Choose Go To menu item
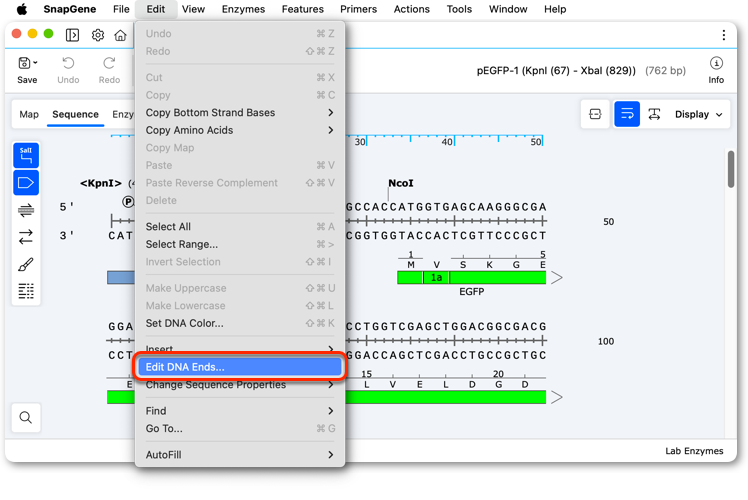 pyautogui.click(x=239, y=428)
